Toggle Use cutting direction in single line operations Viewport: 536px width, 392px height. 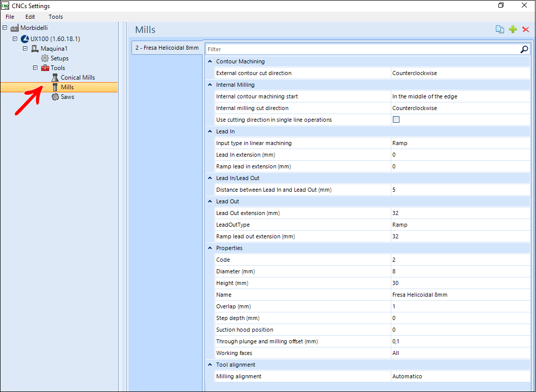396,120
